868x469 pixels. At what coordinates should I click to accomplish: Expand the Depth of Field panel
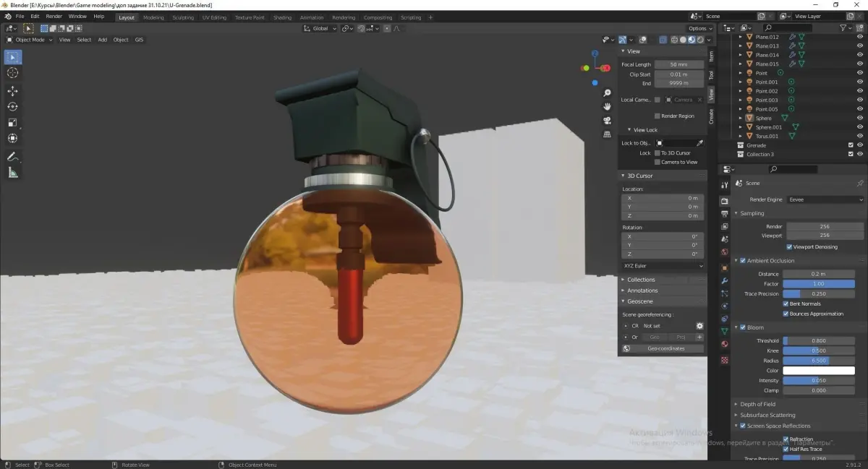coord(757,404)
